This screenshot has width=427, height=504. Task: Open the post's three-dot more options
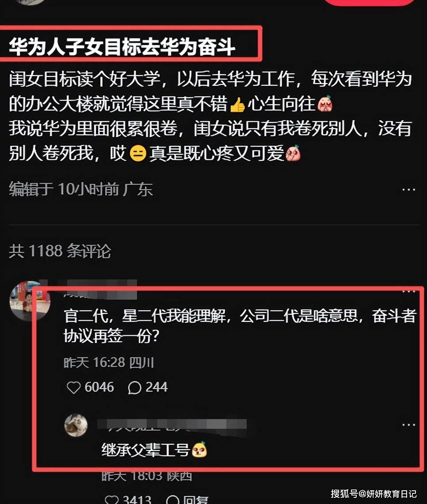[x=409, y=190]
